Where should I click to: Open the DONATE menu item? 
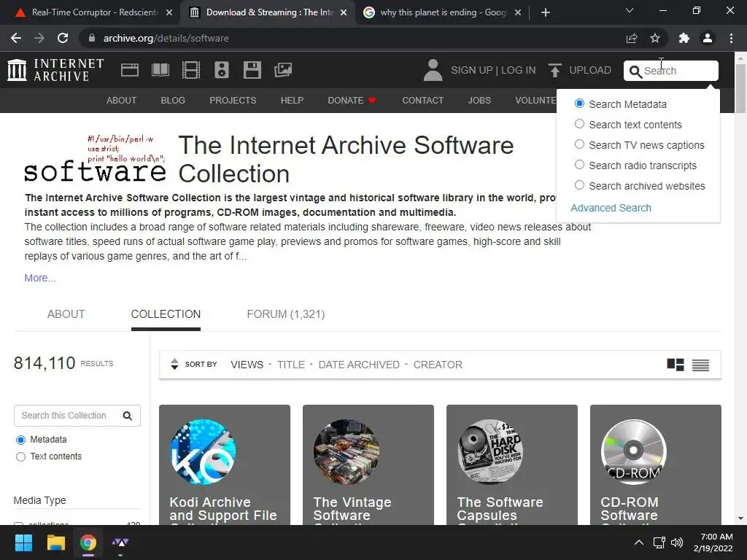[352, 101]
